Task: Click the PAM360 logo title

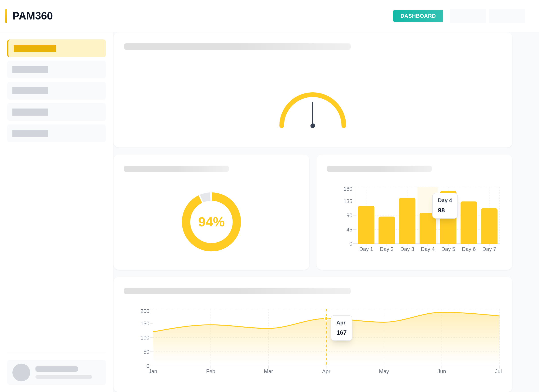Action: point(32,16)
